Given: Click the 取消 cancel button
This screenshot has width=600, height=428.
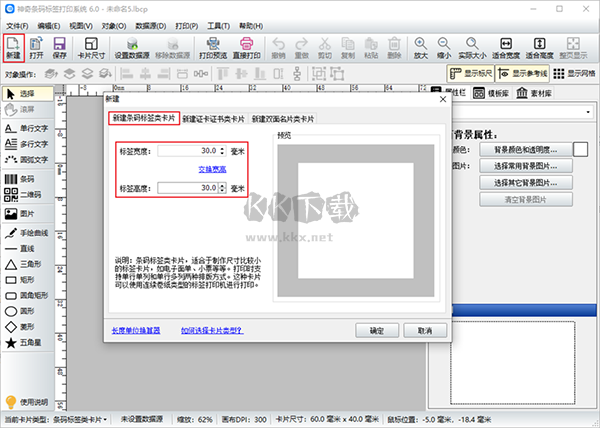Looking at the screenshot, I should point(425,330).
